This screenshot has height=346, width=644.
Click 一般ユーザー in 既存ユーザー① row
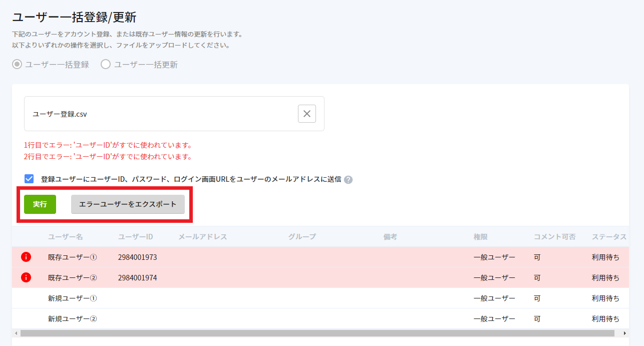pyautogui.click(x=494, y=257)
